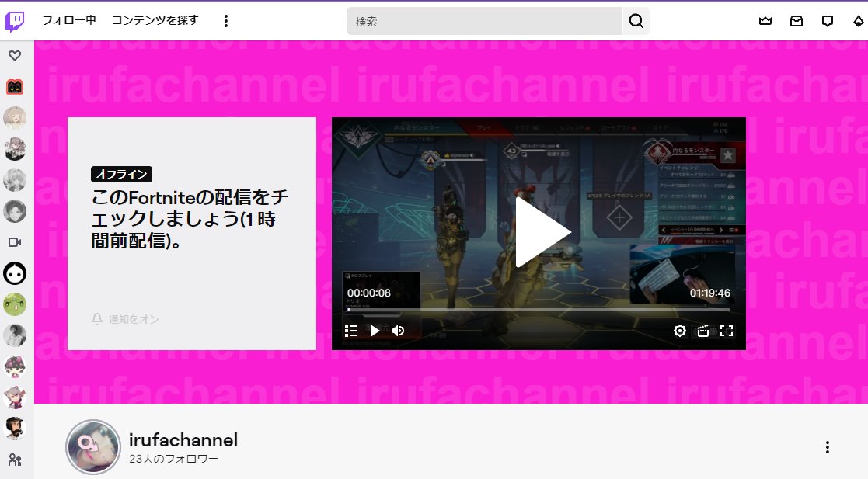Open the irufachannel profile avatar
868x479 pixels.
(x=93, y=447)
